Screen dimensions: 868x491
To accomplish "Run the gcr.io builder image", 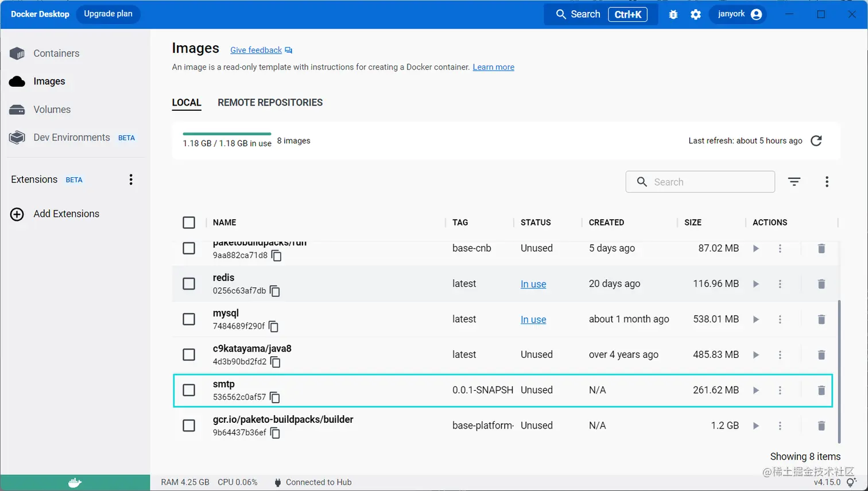I will tap(756, 426).
